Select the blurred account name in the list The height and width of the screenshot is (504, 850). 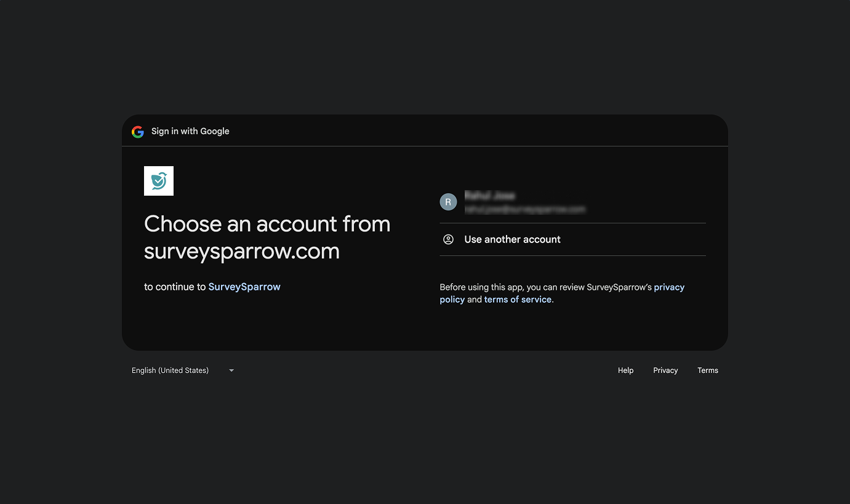[x=489, y=196]
